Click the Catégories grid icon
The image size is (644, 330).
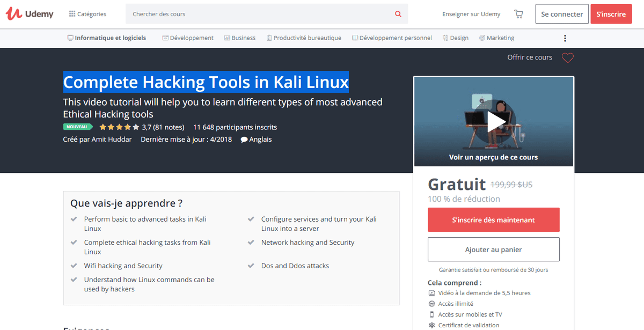72,14
